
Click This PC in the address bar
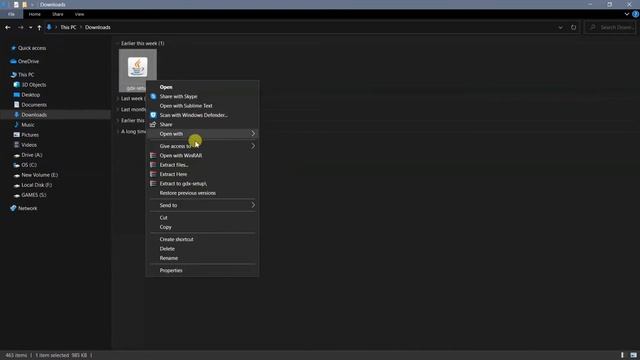pyautogui.click(x=68, y=27)
